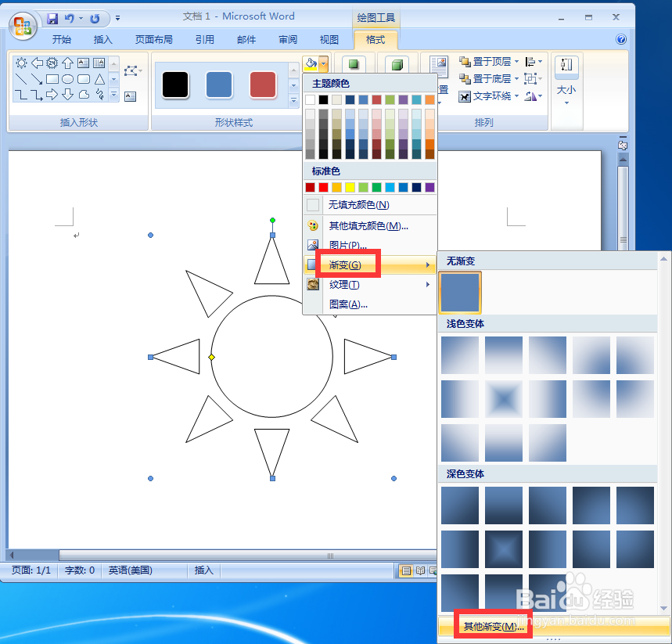Open the 纹理 (Texture) submenu
The width and height of the screenshot is (672, 644).
click(370, 285)
